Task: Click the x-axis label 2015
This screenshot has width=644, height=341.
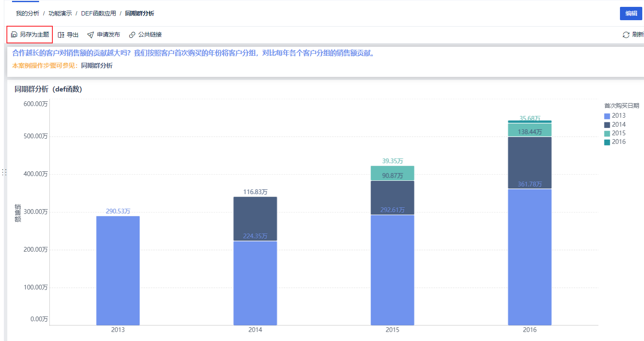Action: tap(392, 330)
